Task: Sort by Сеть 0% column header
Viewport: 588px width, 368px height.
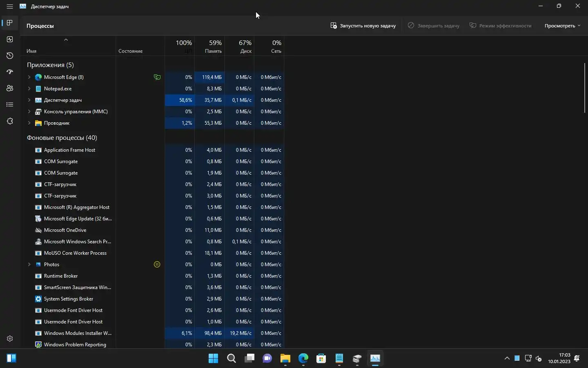Action: (269, 46)
